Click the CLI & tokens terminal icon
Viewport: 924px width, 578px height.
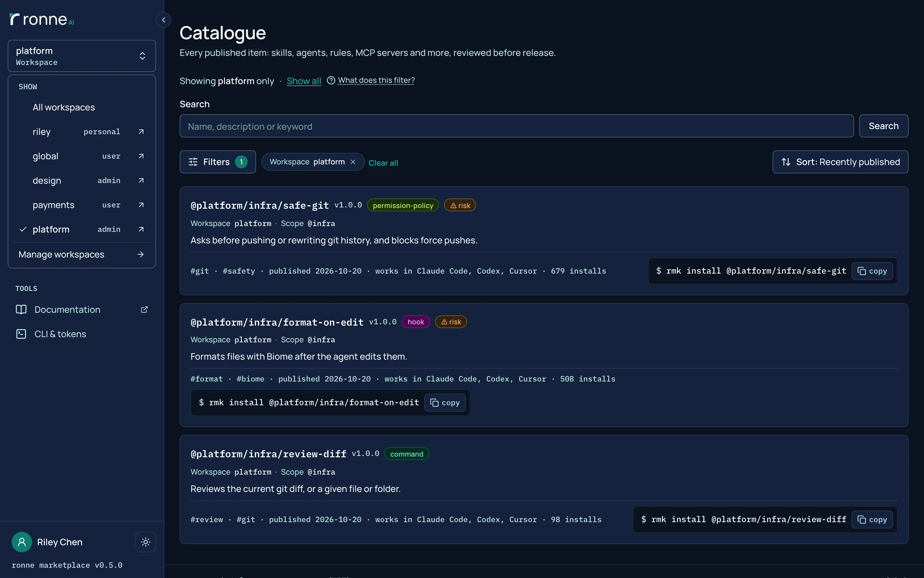[21, 334]
